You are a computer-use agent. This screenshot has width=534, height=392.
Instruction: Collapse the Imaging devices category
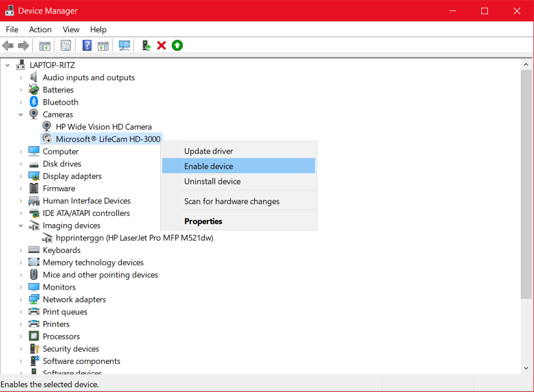pos(21,225)
